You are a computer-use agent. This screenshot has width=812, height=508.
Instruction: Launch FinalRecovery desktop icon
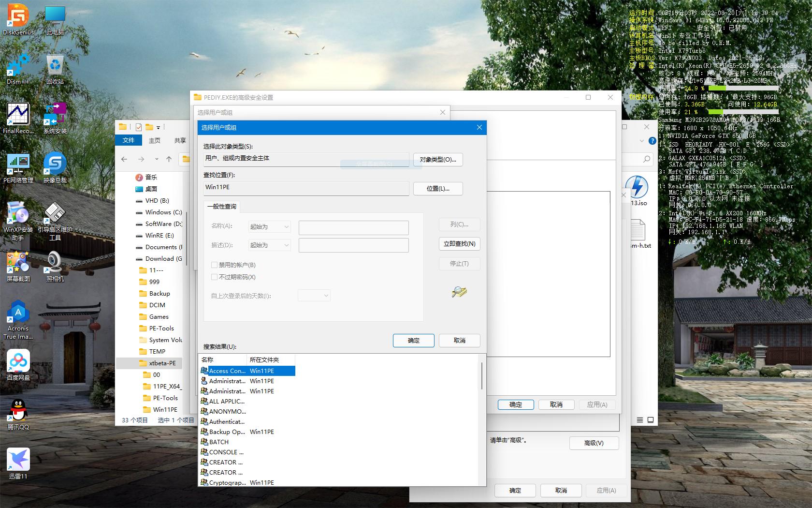click(18, 118)
